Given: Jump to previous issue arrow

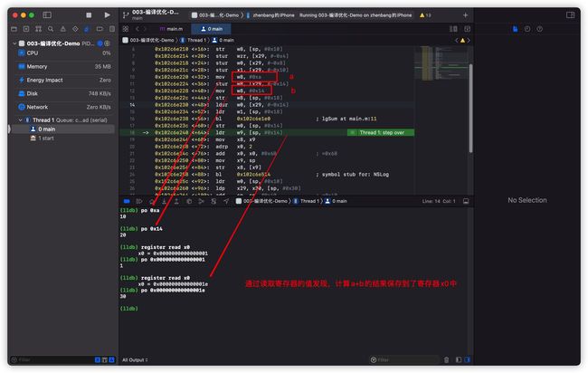Looking at the screenshot, I should (456, 40).
